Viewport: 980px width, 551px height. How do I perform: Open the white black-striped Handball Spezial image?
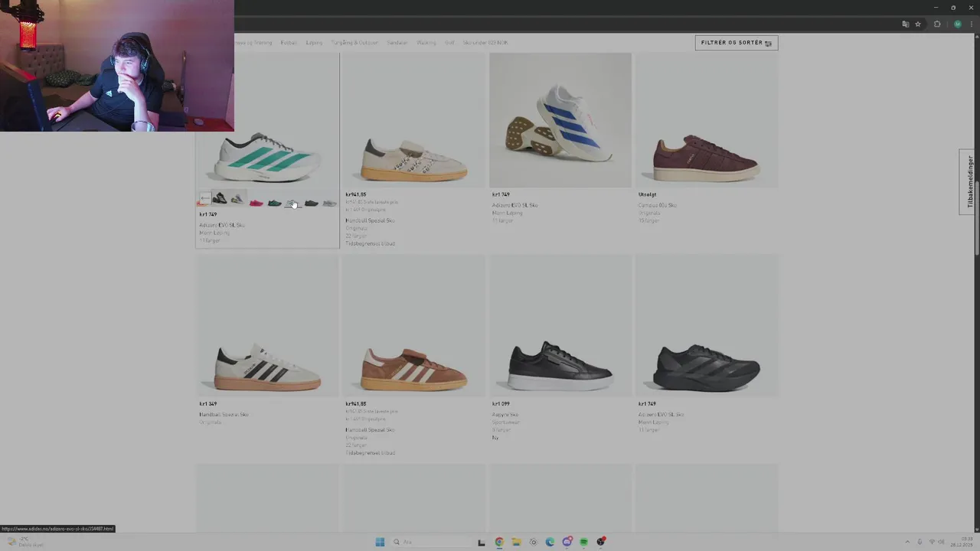[266, 326]
